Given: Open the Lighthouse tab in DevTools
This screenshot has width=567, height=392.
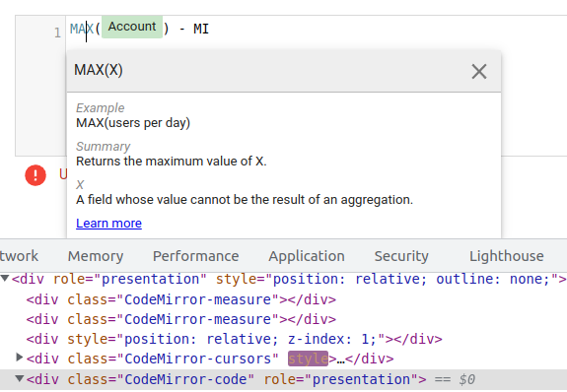Looking at the screenshot, I should click(x=506, y=256).
